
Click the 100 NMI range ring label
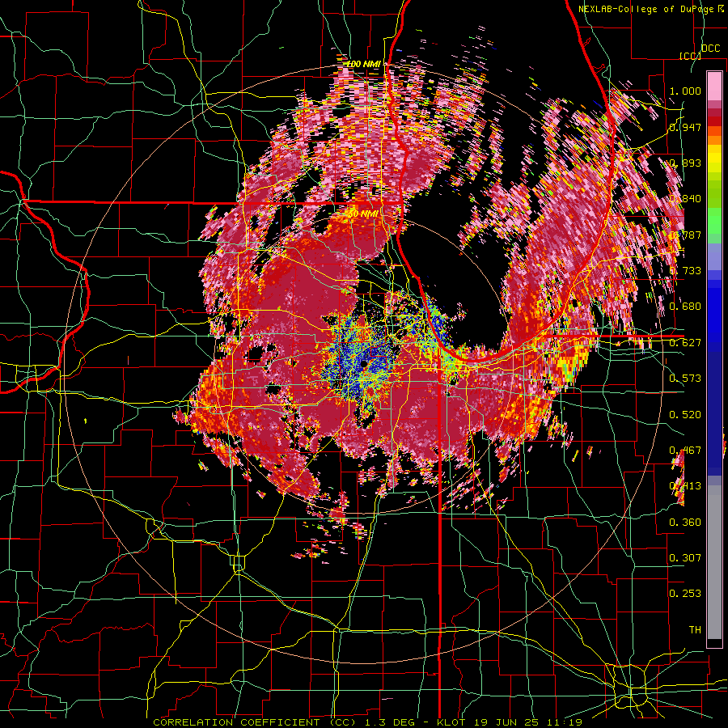[363, 64]
